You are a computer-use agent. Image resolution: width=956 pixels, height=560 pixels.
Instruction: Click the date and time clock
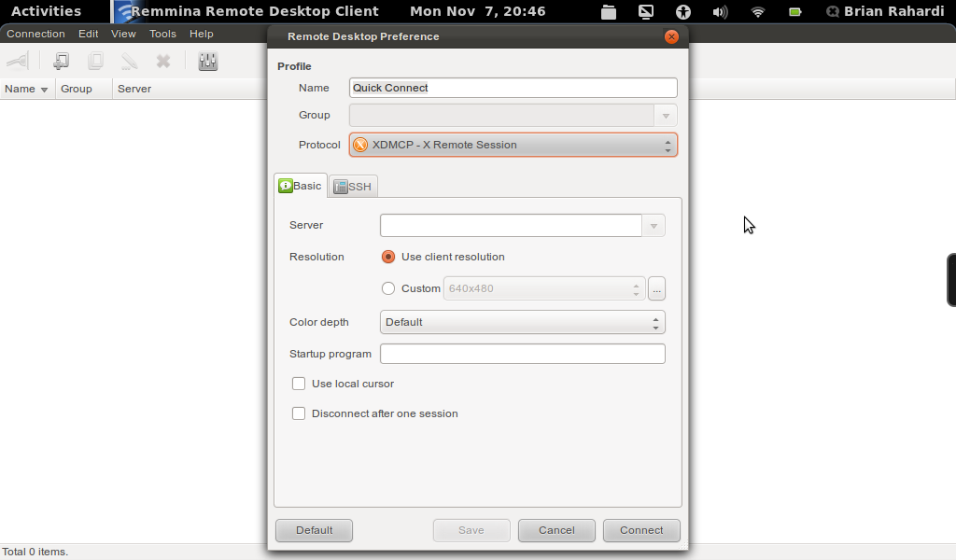click(478, 11)
